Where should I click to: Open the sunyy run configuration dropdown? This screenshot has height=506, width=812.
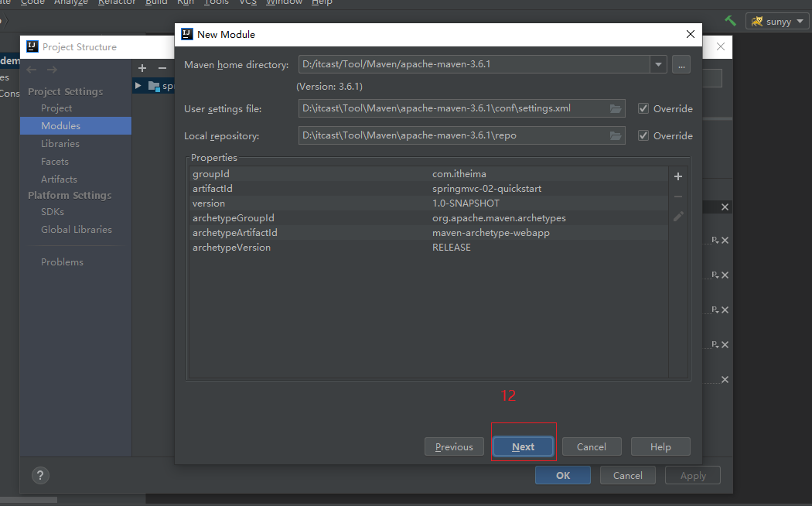[x=777, y=22]
